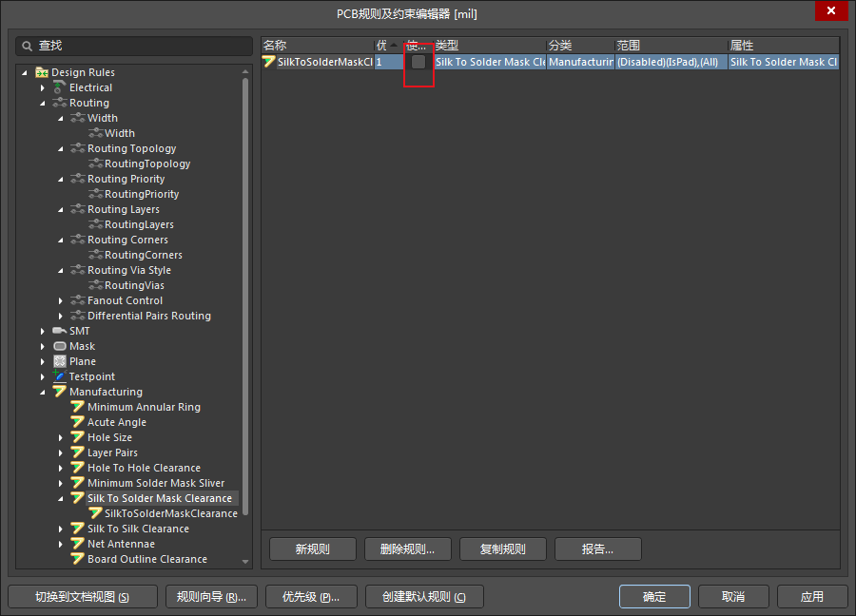Sort by the 名称 column header
856x616 pixels.
click(x=318, y=46)
